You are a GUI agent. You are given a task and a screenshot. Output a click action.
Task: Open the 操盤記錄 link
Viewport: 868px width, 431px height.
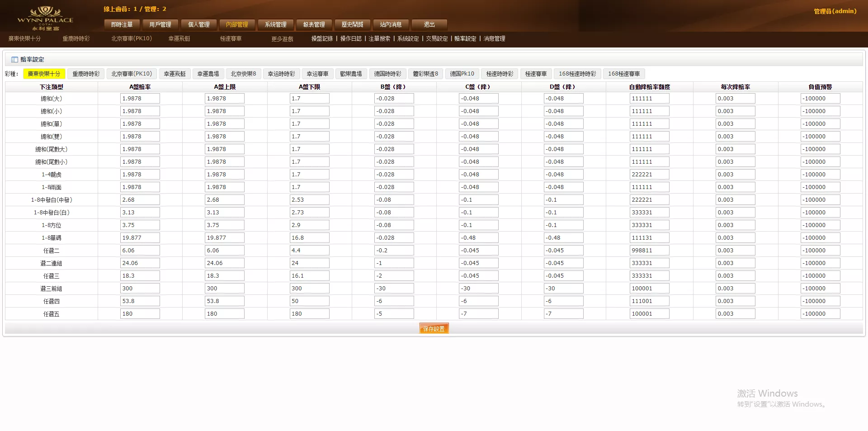point(322,39)
